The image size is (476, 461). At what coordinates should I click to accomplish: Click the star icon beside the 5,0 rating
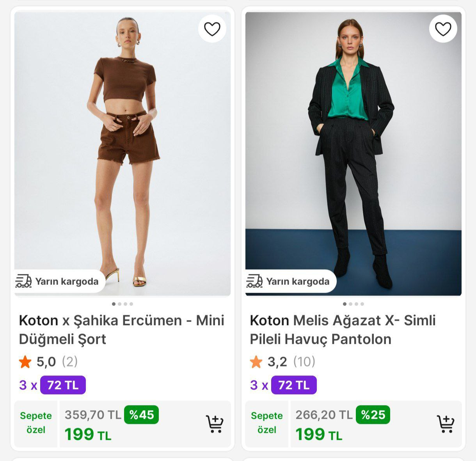[26, 361]
